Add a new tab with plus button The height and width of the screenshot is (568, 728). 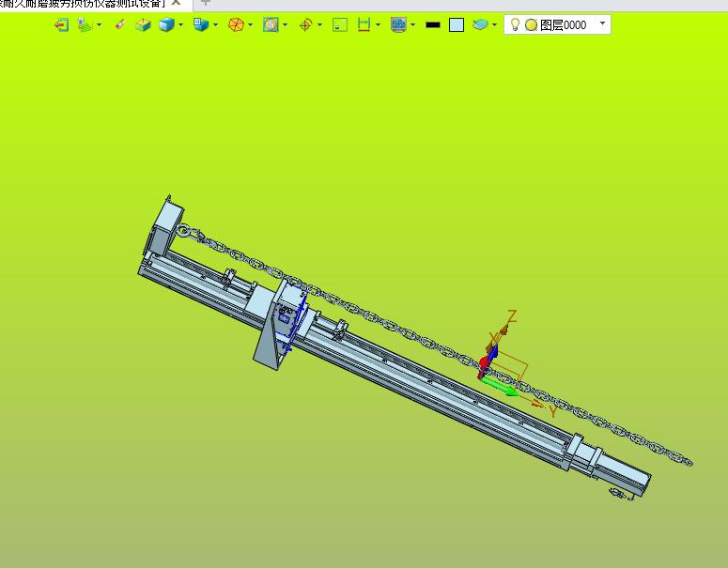coord(205,3)
